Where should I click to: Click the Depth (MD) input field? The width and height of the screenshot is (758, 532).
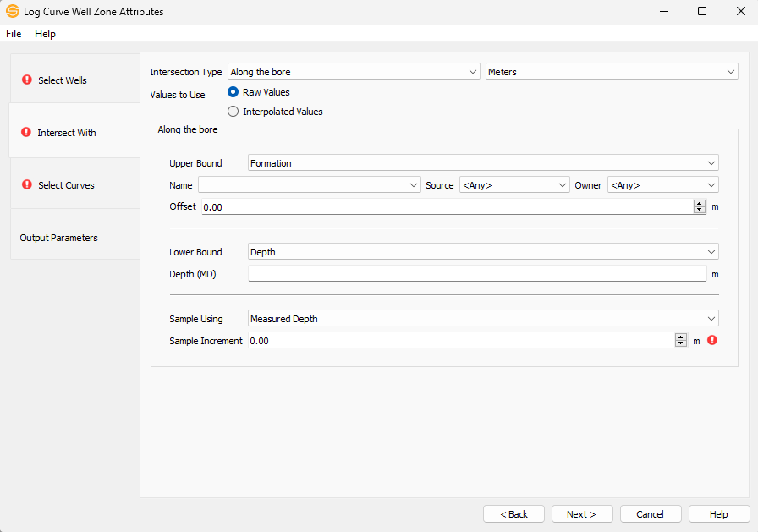pyautogui.click(x=476, y=273)
